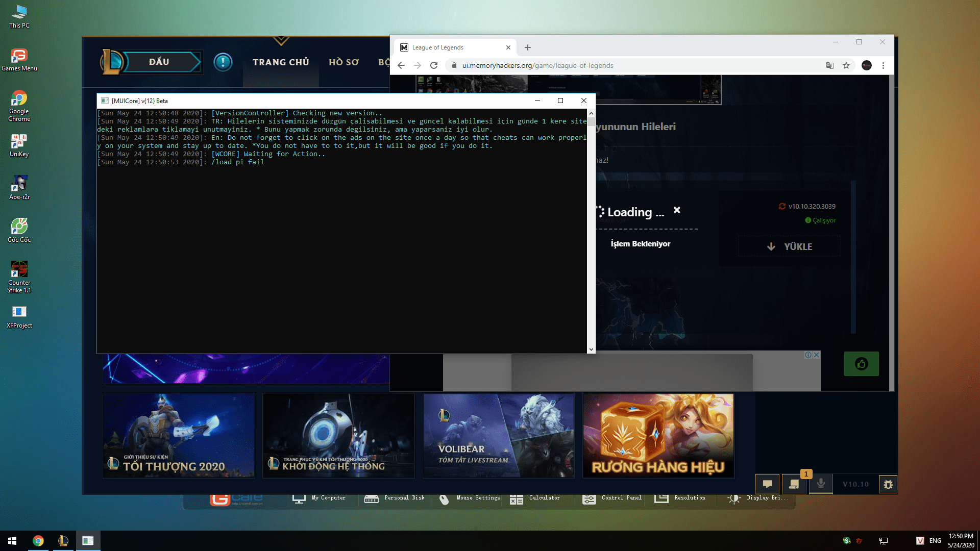
Task: Open a new tab in Chrome
Action: [x=528, y=47]
